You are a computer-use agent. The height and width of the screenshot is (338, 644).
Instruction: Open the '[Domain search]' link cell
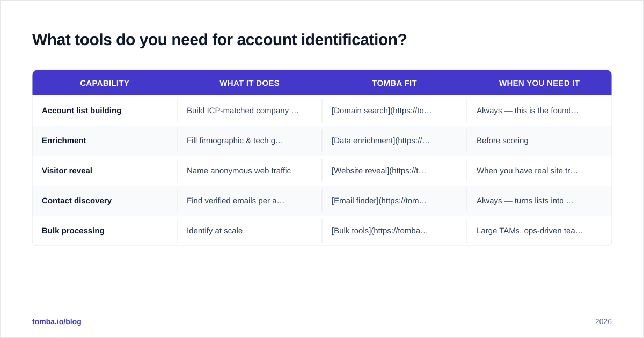[x=394, y=111]
